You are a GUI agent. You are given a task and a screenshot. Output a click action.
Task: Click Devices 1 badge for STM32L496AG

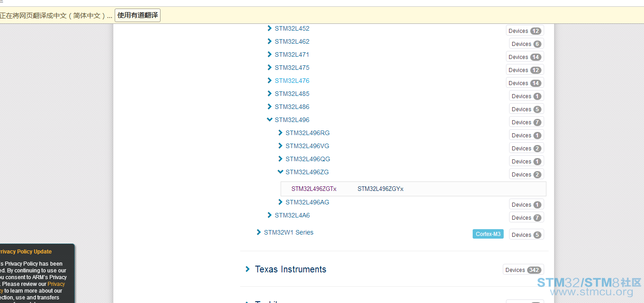(x=527, y=204)
